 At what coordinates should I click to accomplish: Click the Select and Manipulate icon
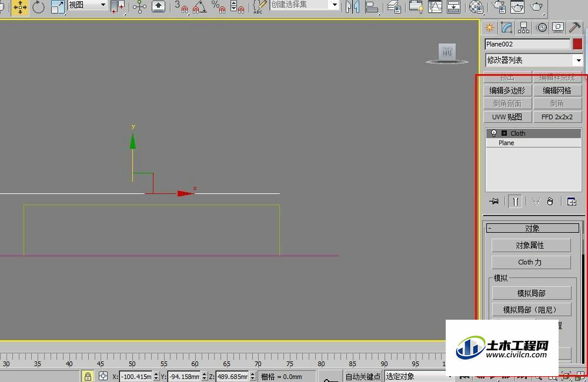[x=139, y=6]
